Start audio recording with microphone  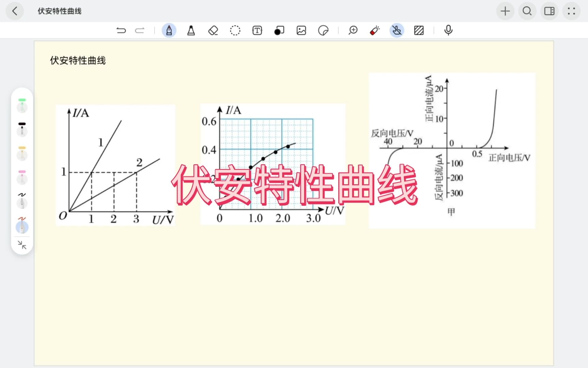point(448,31)
